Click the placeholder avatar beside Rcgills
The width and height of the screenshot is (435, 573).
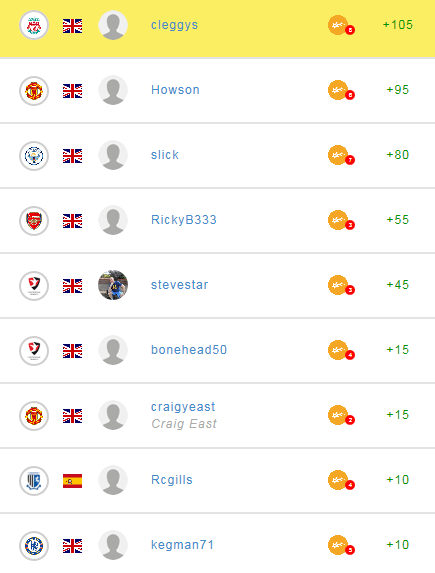click(x=113, y=480)
